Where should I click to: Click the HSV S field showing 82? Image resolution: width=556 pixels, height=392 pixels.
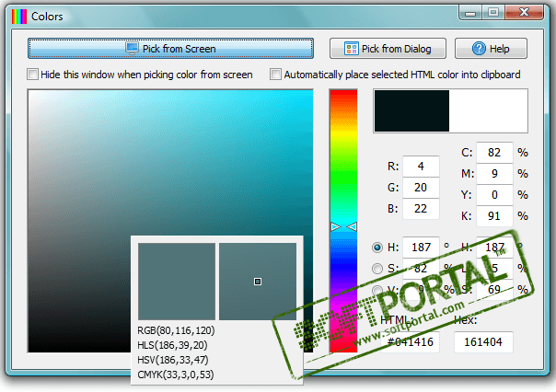click(x=421, y=269)
